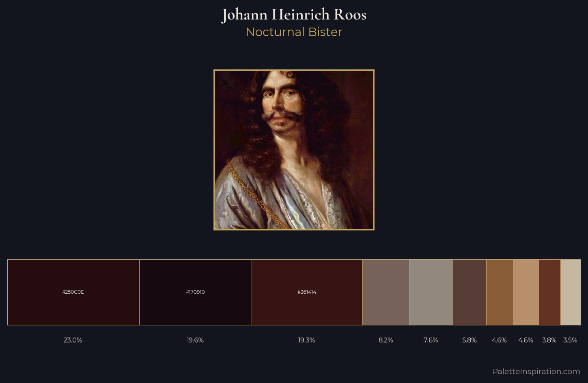Click the 5.8% percentage label
The height and width of the screenshot is (383, 588).
coord(470,340)
